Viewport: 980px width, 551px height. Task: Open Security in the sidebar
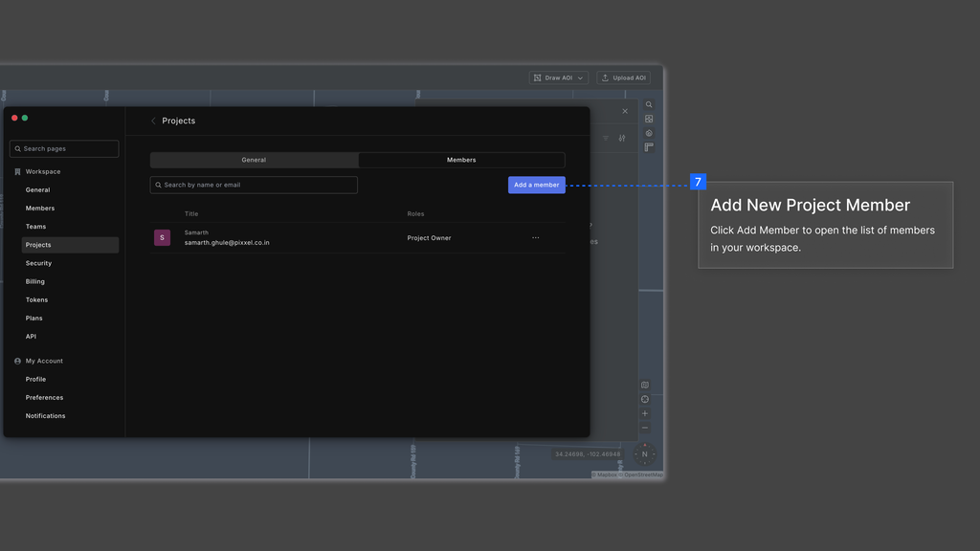click(x=38, y=264)
